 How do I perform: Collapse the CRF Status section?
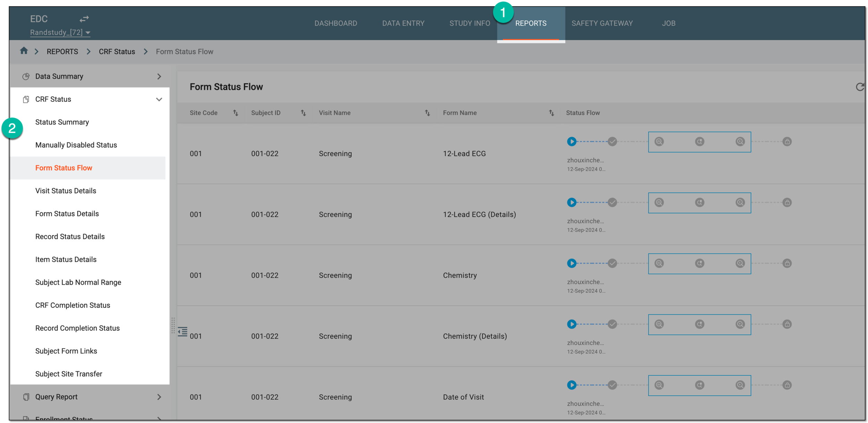click(x=159, y=99)
